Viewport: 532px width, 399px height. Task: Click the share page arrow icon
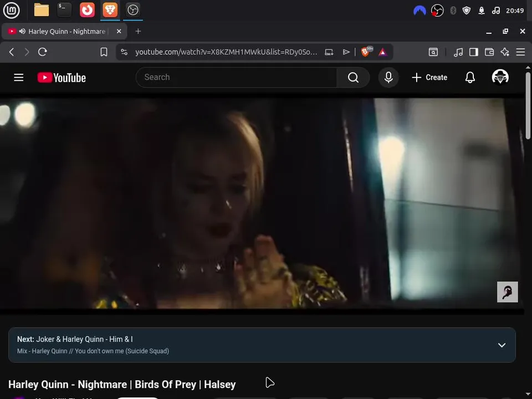pos(346,52)
